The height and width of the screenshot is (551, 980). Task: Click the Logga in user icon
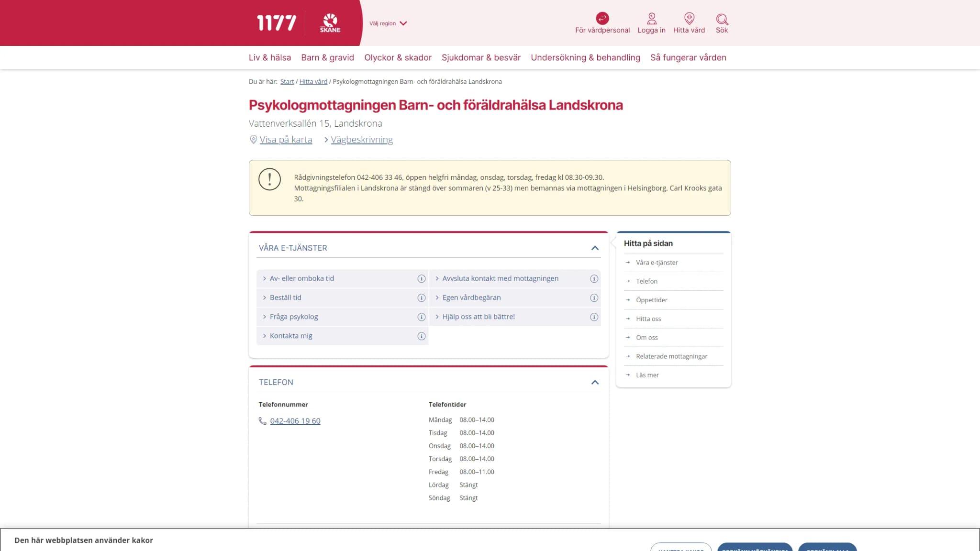651,19
